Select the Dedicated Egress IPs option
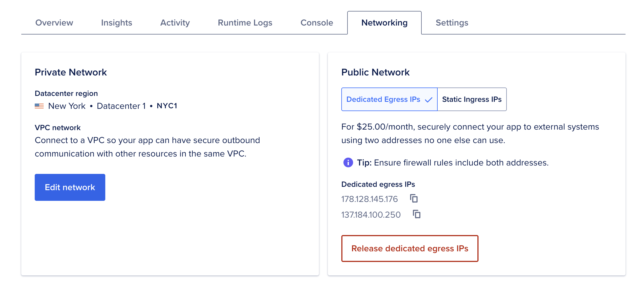 [383, 99]
